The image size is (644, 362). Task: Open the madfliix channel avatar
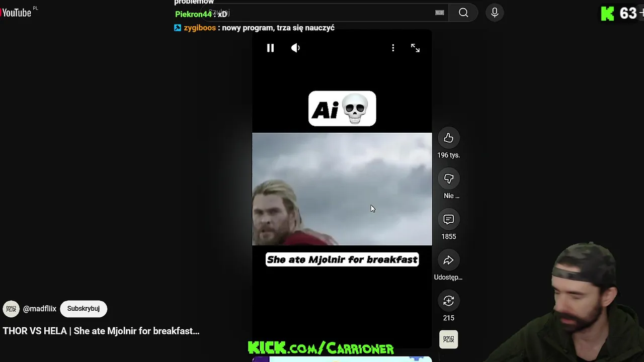[x=11, y=309]
